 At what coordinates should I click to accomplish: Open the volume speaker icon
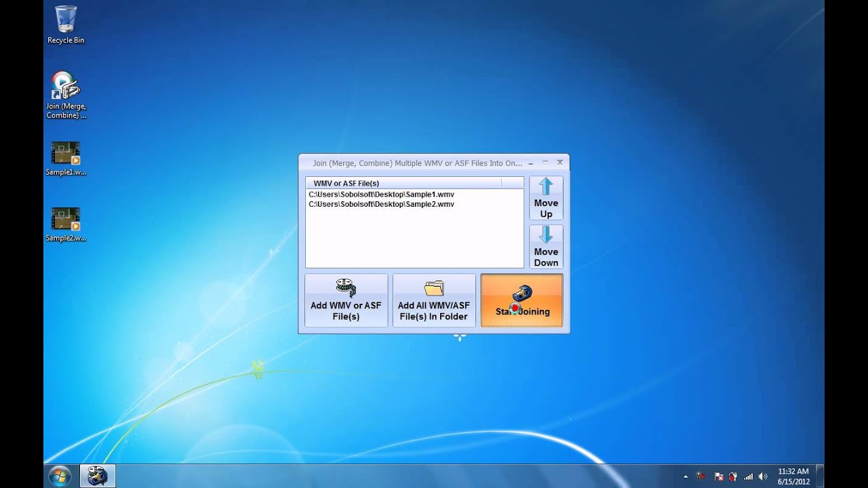click(x=763, y=476)
